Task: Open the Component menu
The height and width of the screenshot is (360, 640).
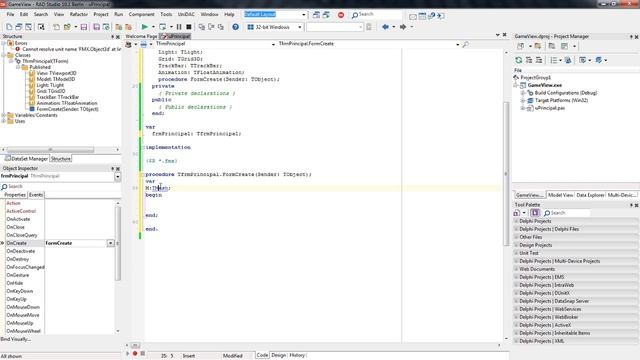Action: (141, 14)
